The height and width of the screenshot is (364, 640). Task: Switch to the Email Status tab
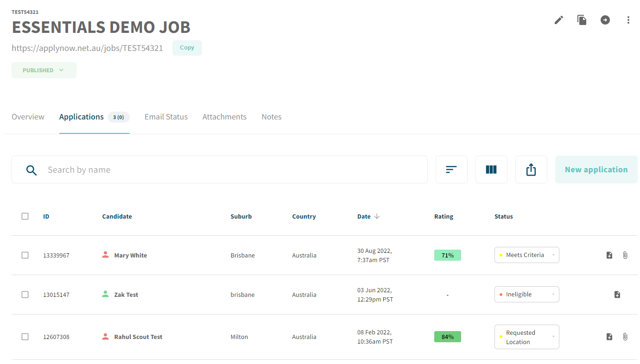coord(166,117)
